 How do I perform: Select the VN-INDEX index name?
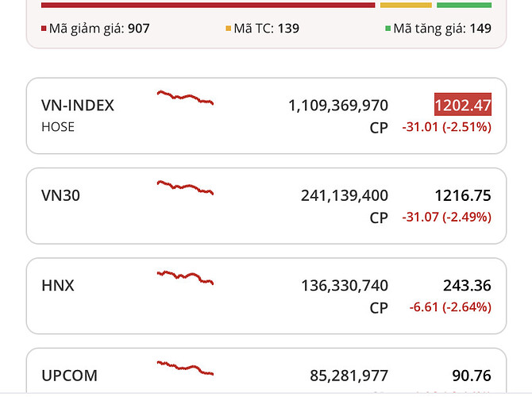pyautogui.click(x=78, y=105)
